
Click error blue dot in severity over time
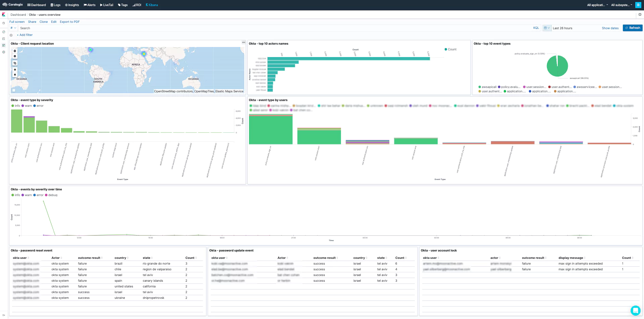35,195
